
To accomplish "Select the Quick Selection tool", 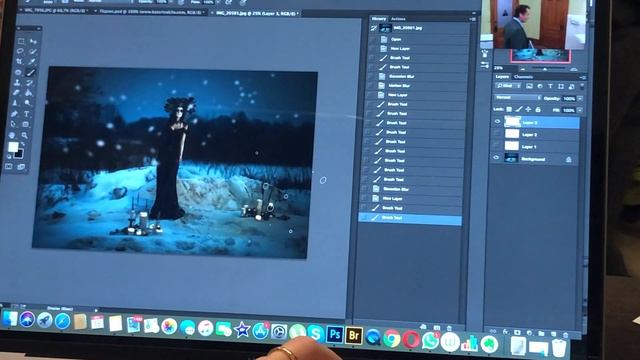I will tap(32, 51).
